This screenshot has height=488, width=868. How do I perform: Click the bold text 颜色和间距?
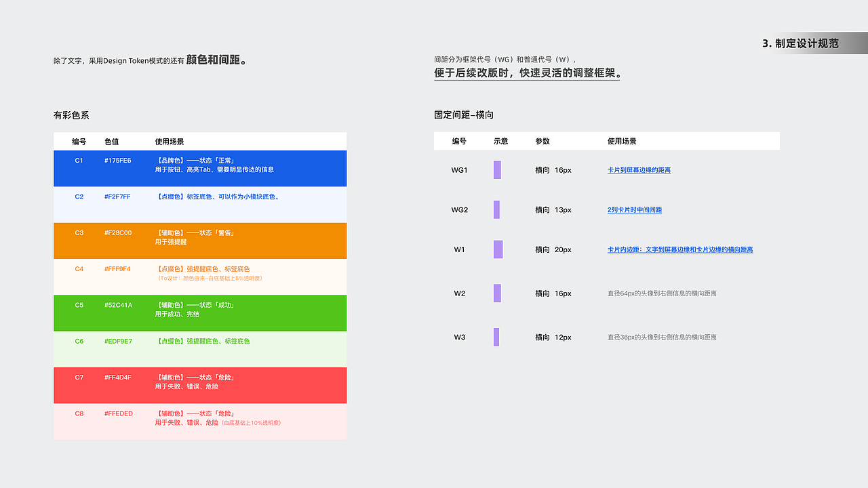click(216, 60)
